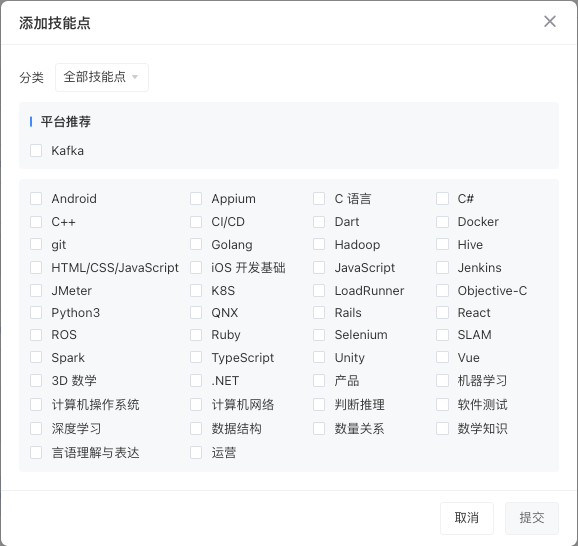Check the Dart skill
The width and height of the screenshot is (578, 546).
[x=319, y=222]
